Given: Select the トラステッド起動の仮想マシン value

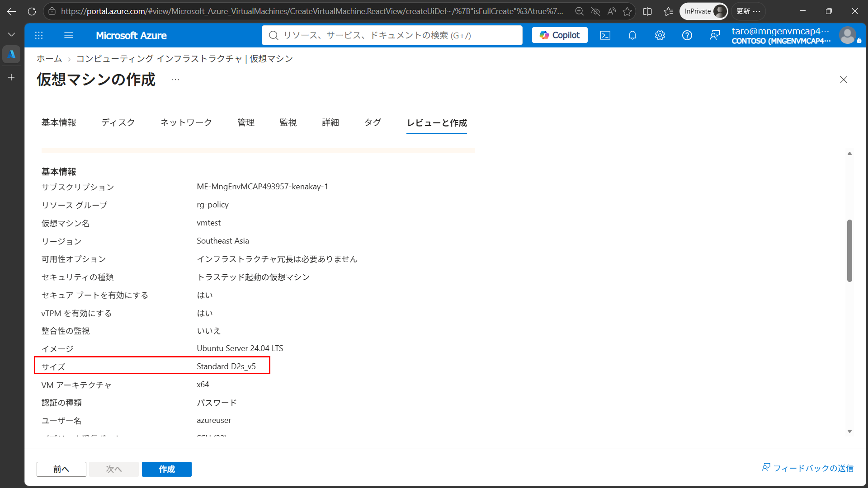Looking at the screenshot, I should click(x=253, y=277).
